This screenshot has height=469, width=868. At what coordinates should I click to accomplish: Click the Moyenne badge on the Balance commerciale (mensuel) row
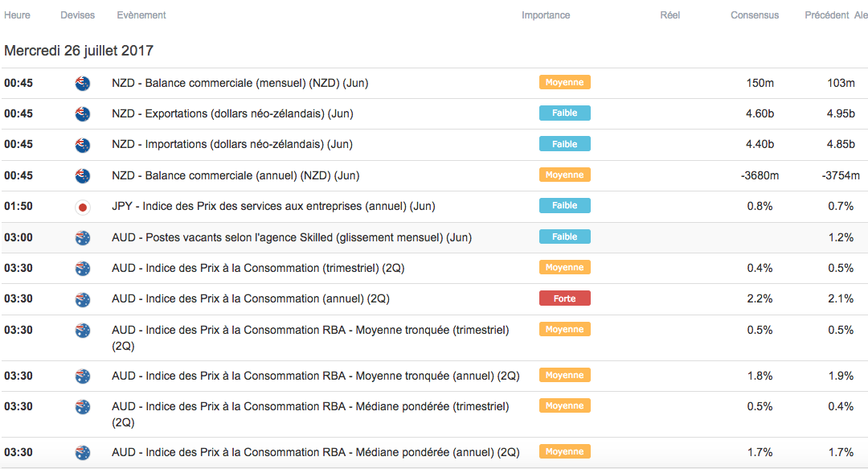(564, 82)
